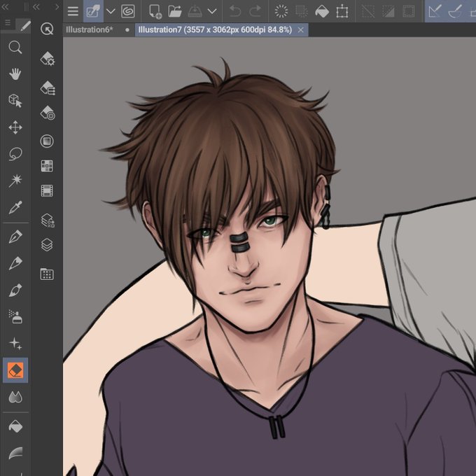Select the Eyedropper tool
Image resolution: width=476 pixels, height=476 pixels.
pyautogui.click(x=15, y=207)
